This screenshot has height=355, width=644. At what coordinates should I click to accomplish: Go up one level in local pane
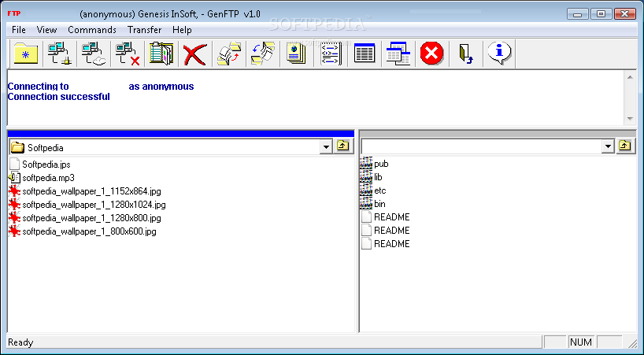click(343, 146)
